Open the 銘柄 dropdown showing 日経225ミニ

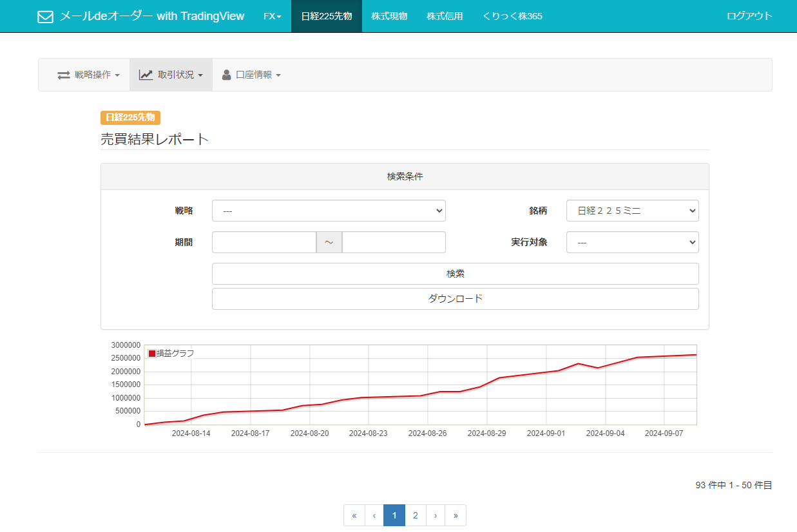632,211
